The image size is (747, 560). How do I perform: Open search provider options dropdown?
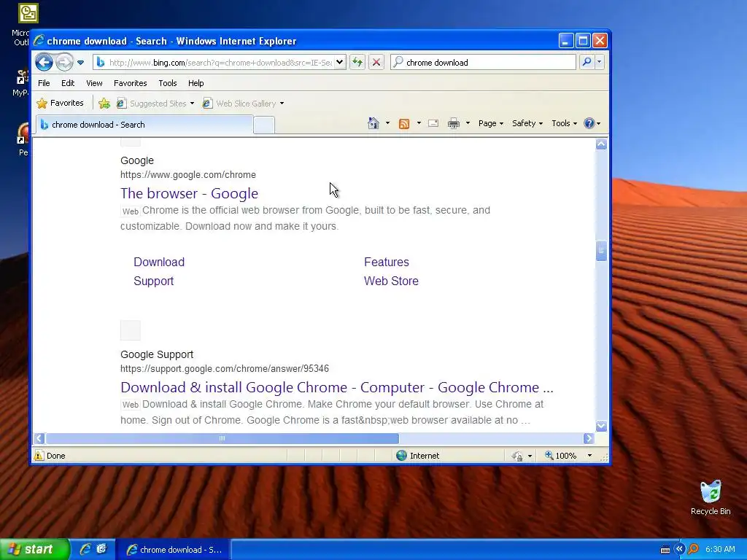coord(600,62)
